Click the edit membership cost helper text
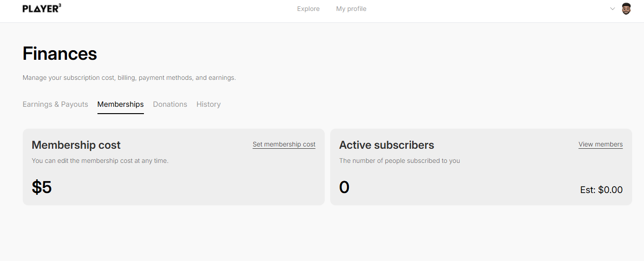644x261 pixels. click(x=100, y=161)
